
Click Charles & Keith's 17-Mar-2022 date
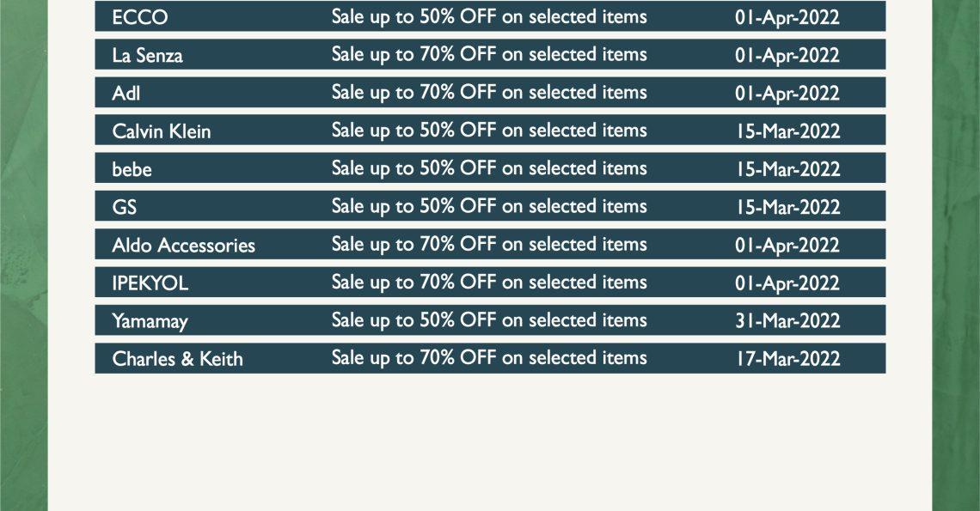(x=787, y=359)
